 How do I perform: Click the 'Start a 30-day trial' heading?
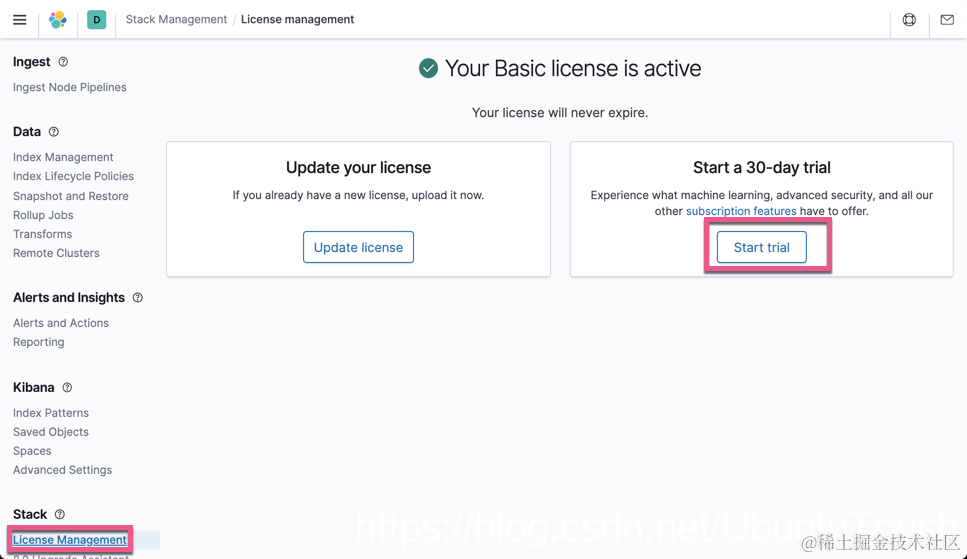click(762, 168)
